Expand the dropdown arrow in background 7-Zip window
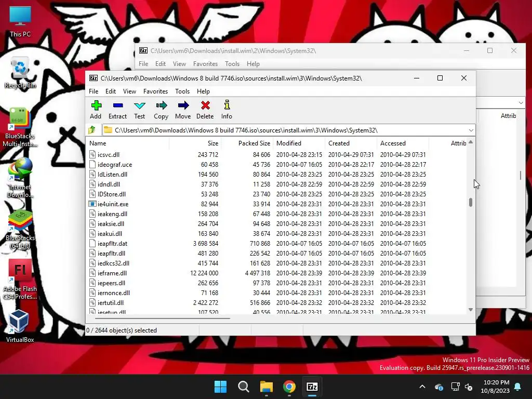Image resolution: width=532 pixels, height=399 pixels. (521, 102)
